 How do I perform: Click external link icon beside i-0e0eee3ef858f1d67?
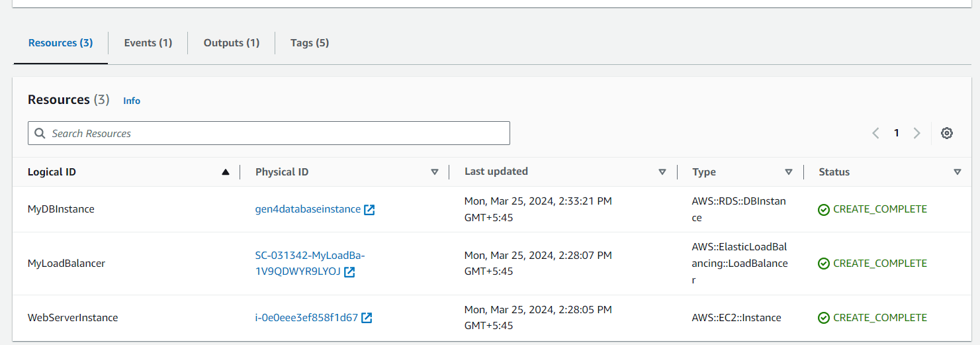coord(367,318)
